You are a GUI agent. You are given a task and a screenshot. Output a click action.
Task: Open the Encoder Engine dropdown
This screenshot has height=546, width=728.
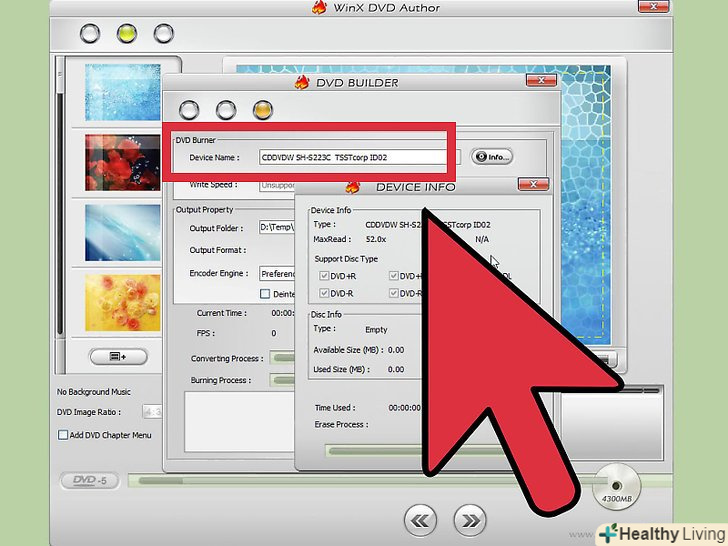pos(277,273)
